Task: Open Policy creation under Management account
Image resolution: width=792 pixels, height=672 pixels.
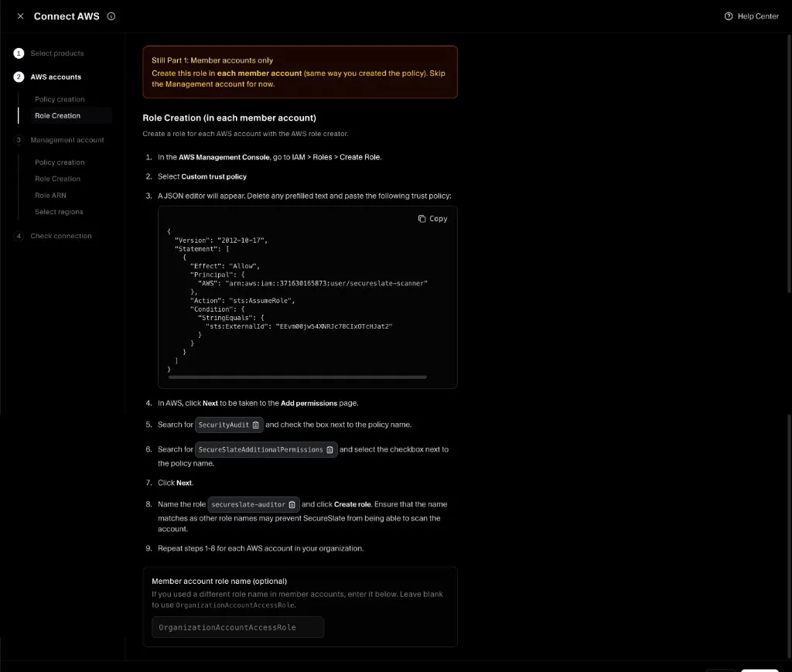Action: 60,162
